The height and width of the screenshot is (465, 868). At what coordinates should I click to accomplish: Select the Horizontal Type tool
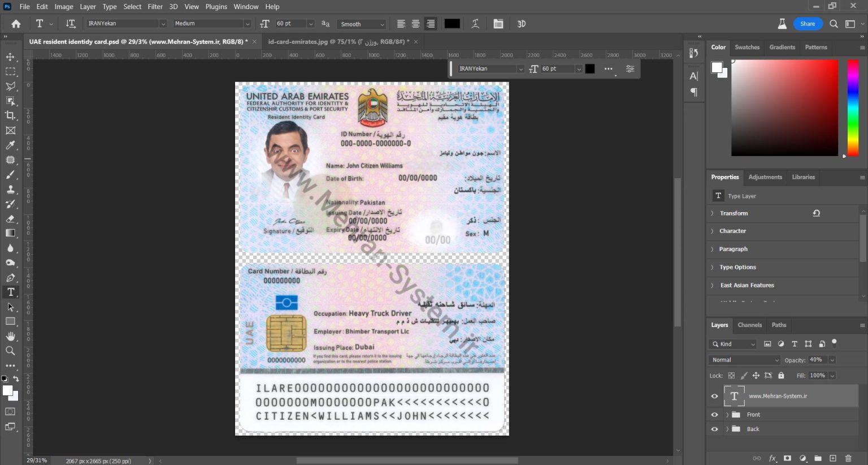[x=10, y=292]
